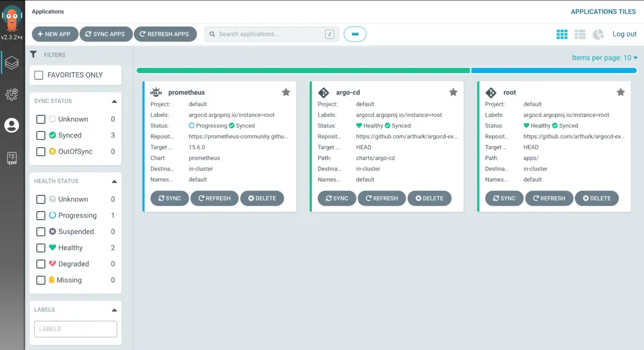This screenshot has width=644, height=350.
Task: Click the green healthy status bar segment
Action: point(303,71)
